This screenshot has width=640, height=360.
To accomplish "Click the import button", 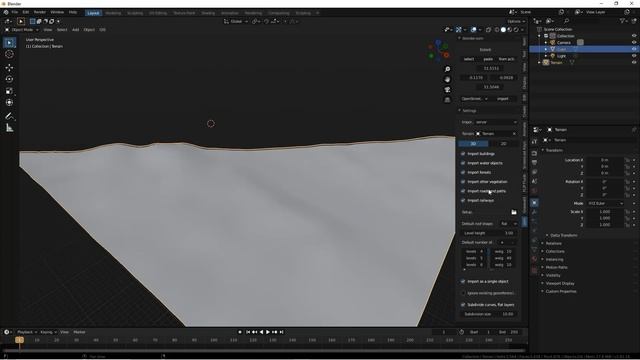I will pos(503,99).
